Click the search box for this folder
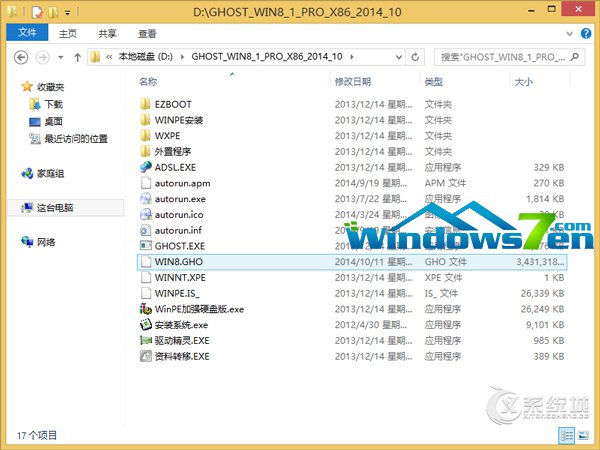Viewport: 600px width, 450px height. coord(500,56)
